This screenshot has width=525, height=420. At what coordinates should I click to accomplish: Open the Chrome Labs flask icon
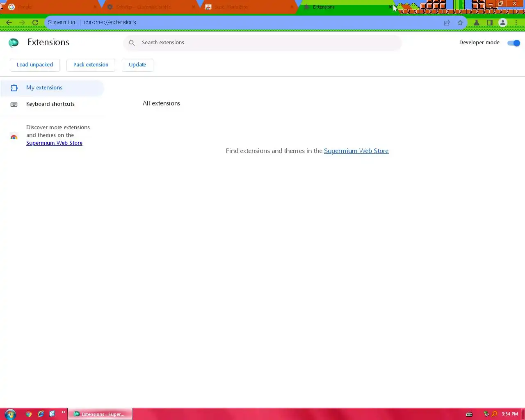(x=477, y=23)
